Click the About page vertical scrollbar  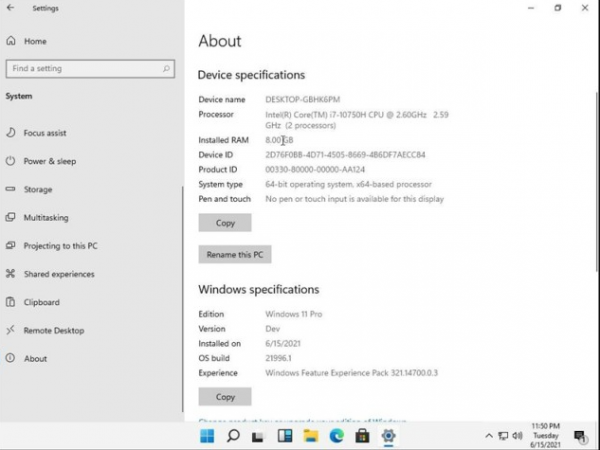(597, 182)
